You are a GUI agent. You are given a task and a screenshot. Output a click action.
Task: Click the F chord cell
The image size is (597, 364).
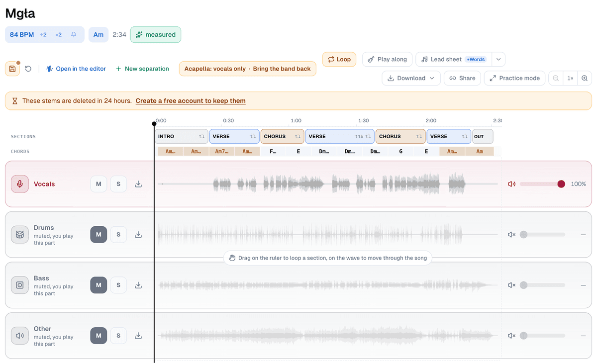click(x=273, y=151)
